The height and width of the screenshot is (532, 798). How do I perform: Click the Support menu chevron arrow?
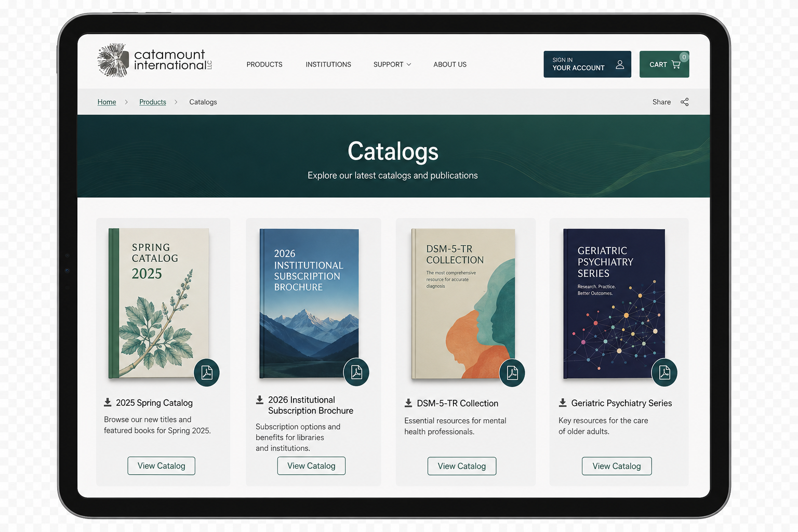[409, 64]
